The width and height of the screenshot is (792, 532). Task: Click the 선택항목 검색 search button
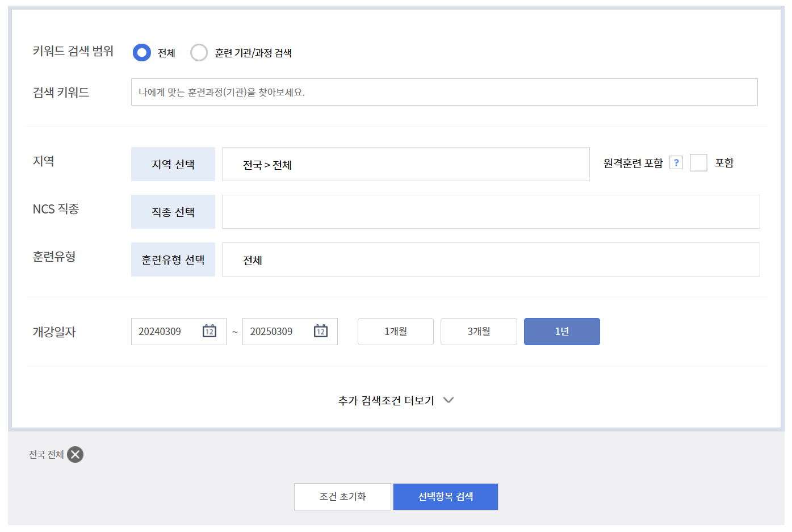point(446,497)
